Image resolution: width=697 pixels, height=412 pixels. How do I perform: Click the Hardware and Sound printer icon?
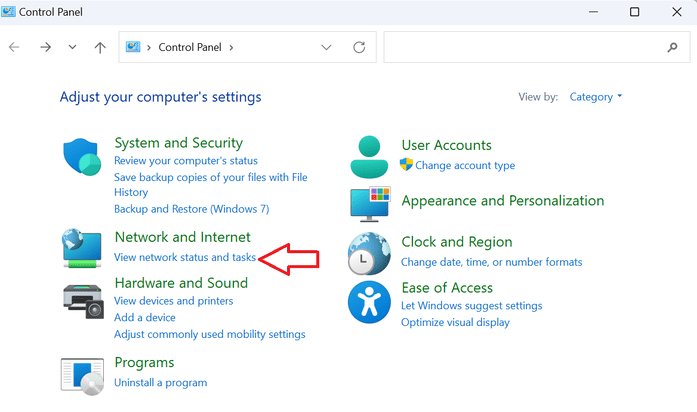pyautogui.click(x=84, y=301)
